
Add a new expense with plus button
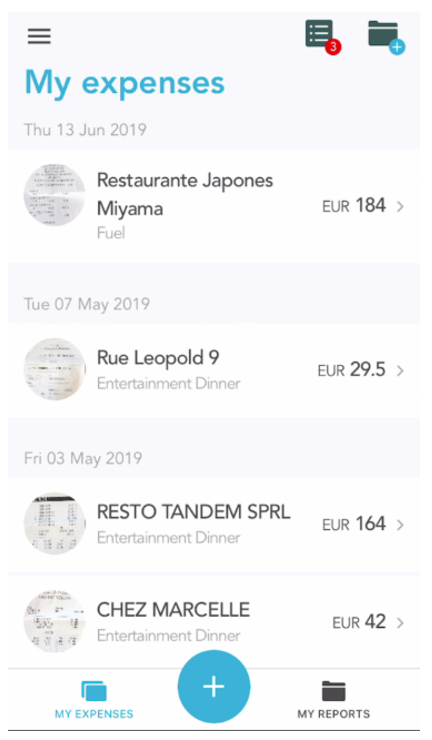214,687
